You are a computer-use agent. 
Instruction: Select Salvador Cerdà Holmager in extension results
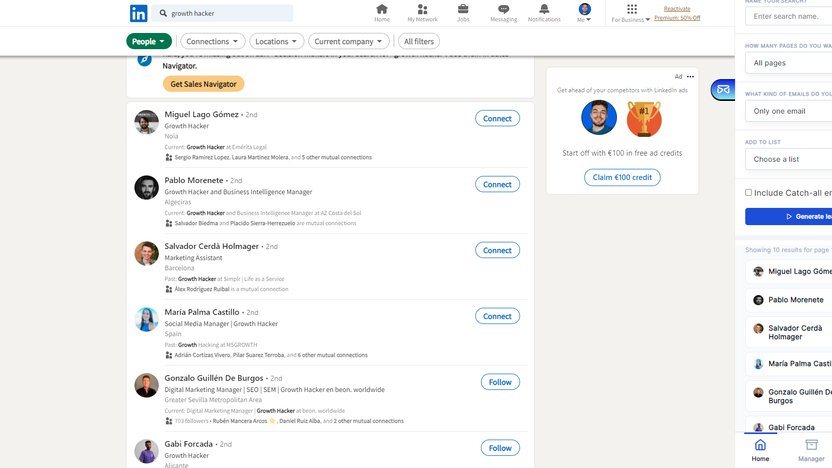click(789, 332)
